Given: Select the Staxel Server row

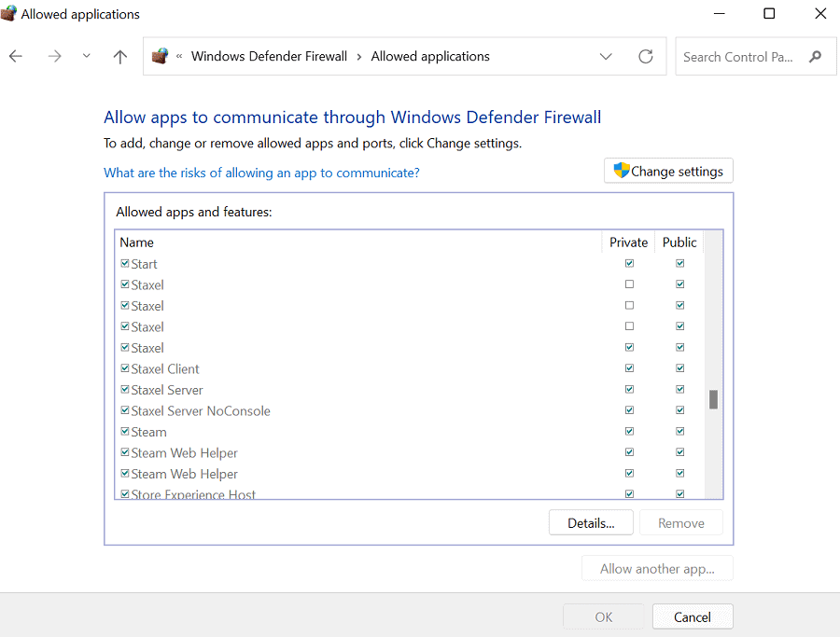Looking at the screenshot, I should 410,390.
